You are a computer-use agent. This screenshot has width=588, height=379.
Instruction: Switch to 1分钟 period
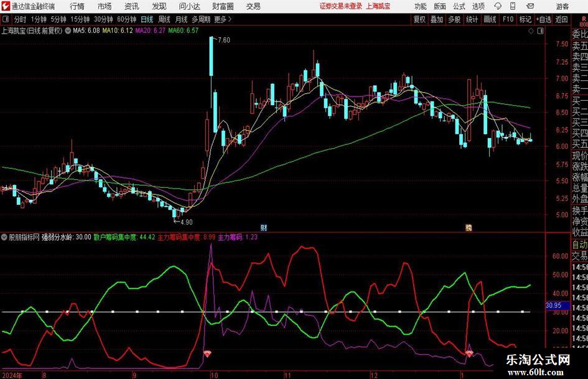click(38, 19)
